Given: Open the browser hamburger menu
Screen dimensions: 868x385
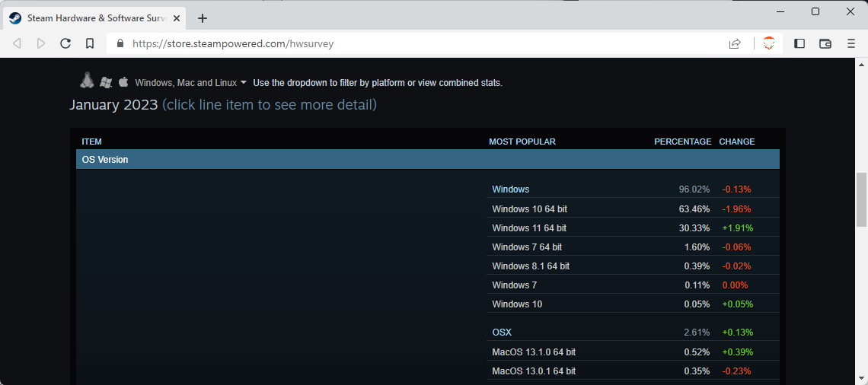Looking at the screenshot, I should coord(851,43).
